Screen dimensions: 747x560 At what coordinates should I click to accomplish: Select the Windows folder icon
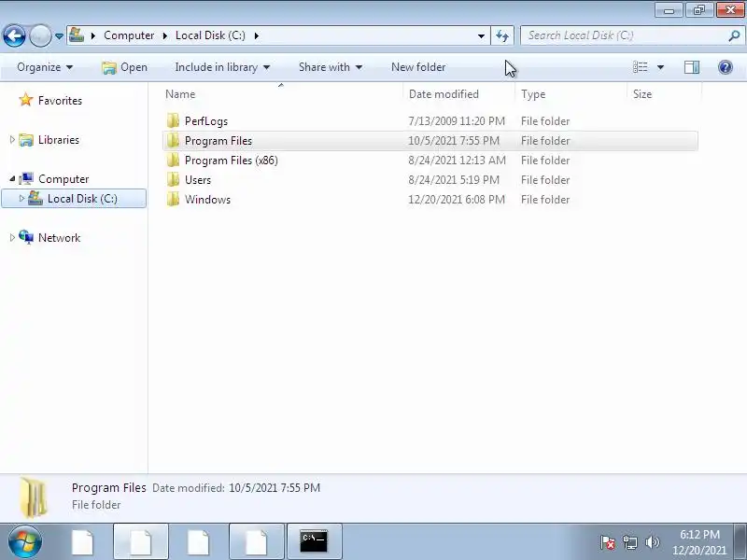(173, 199)
